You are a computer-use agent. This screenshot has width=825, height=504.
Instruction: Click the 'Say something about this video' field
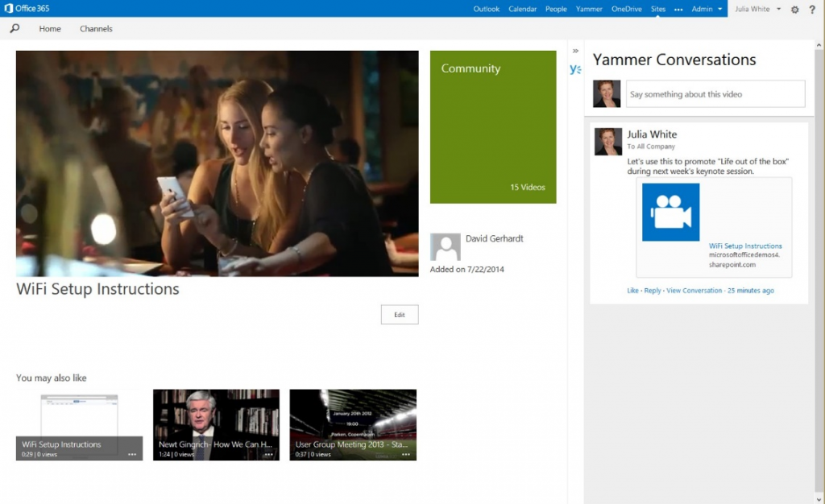tap(715, 94)
